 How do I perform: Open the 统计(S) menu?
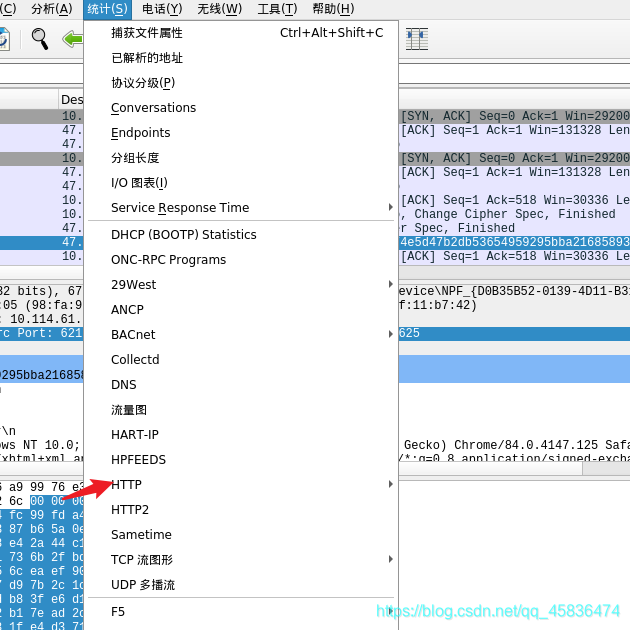click(107, 9)
